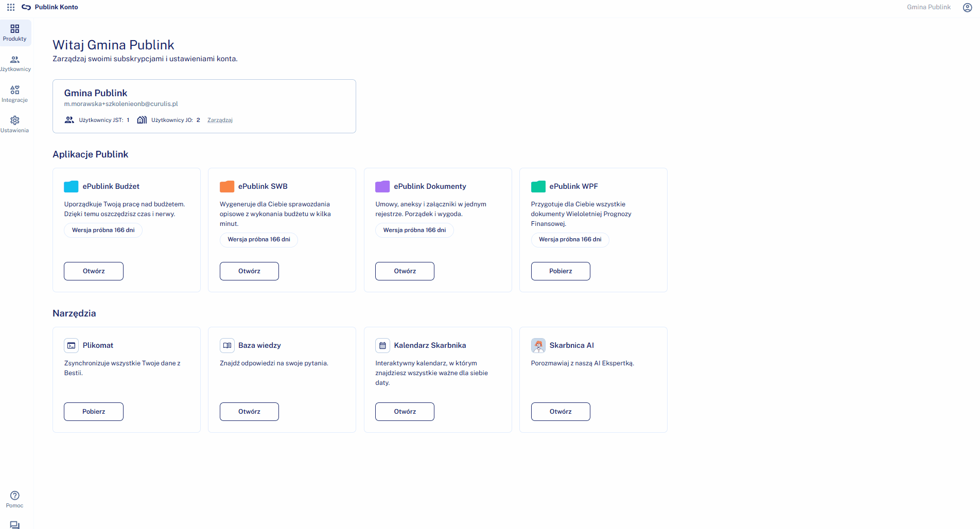Click the Skarbnica AI avatar icon
Viewport: 980px width, 529px height.
point(538,345)
